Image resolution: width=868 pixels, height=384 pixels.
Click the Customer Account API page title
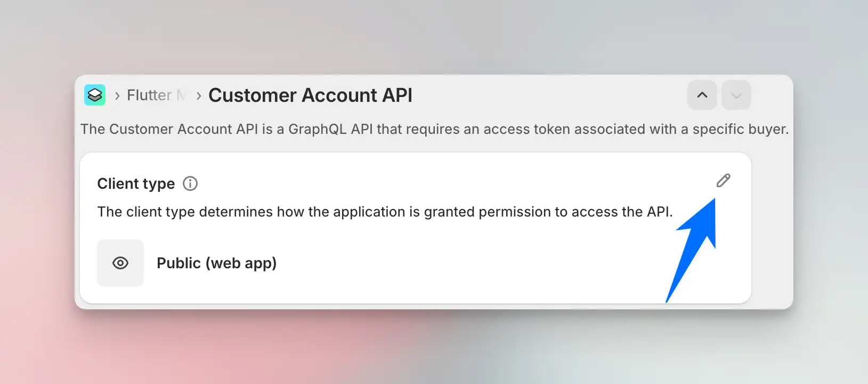[310, 95]
